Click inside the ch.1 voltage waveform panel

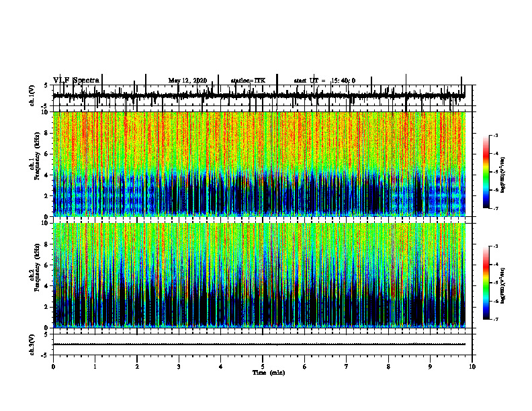click(262, 95)
